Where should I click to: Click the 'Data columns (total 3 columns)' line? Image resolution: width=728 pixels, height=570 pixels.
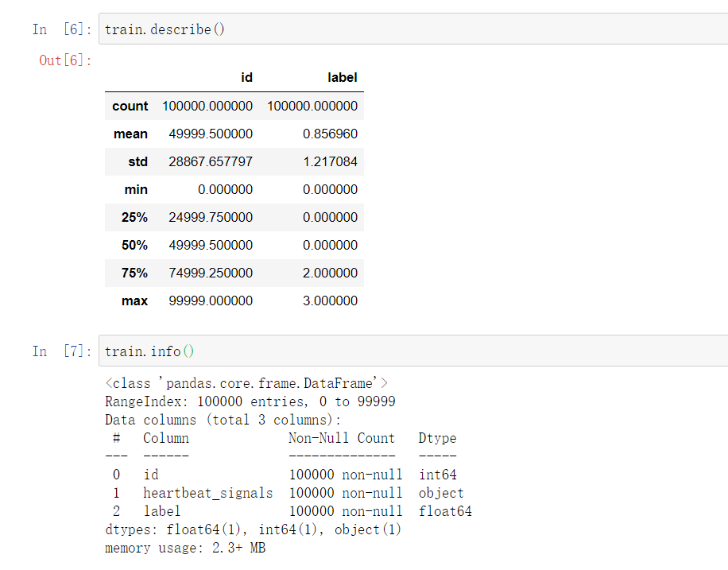(x=223, y=420)
